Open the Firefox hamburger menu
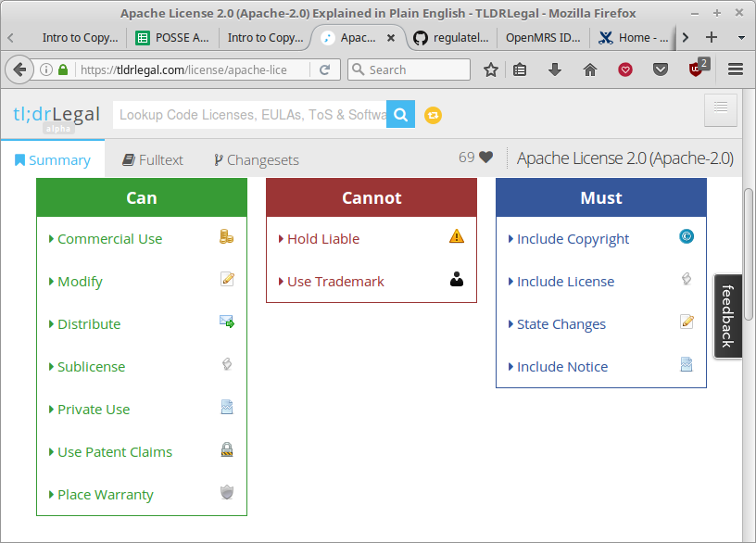The image size is (756, 543). click(736, 69)
